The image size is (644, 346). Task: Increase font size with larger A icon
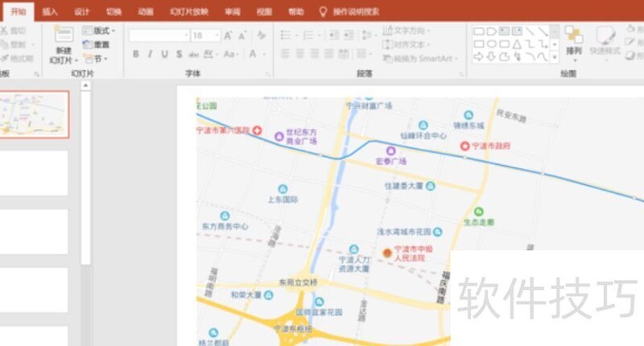(x=228, y=35)
